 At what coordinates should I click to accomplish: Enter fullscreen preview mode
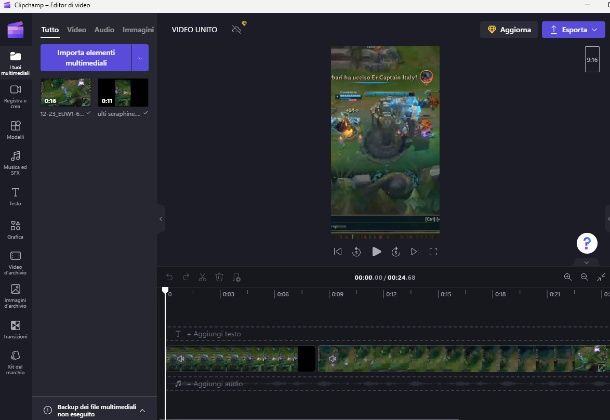[433, 252]
